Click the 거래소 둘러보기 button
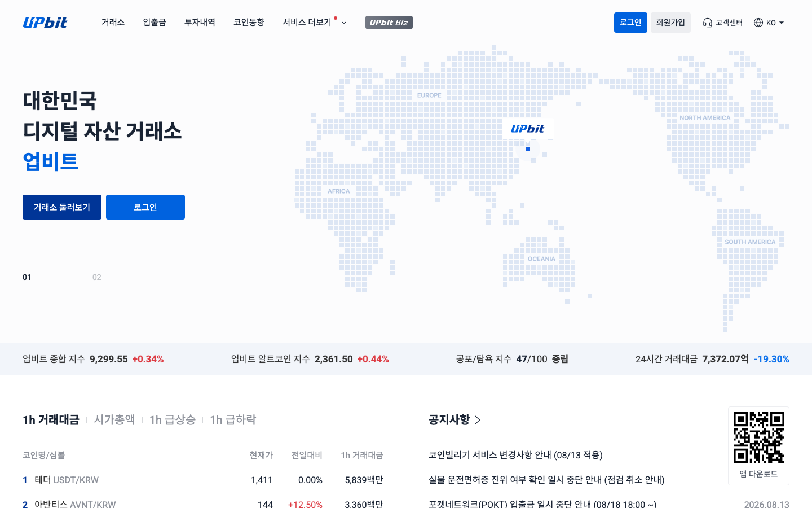 pyautogui.click(x=62, y=207)
